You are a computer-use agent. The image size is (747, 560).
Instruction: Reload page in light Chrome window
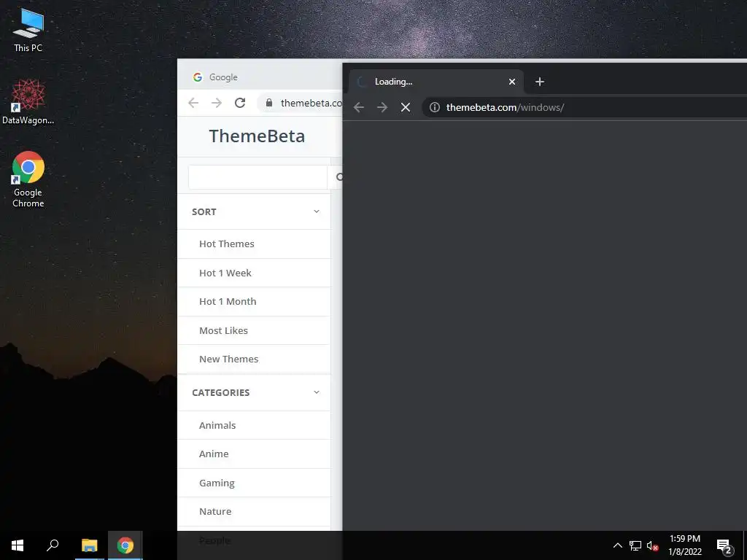[239, 103]
